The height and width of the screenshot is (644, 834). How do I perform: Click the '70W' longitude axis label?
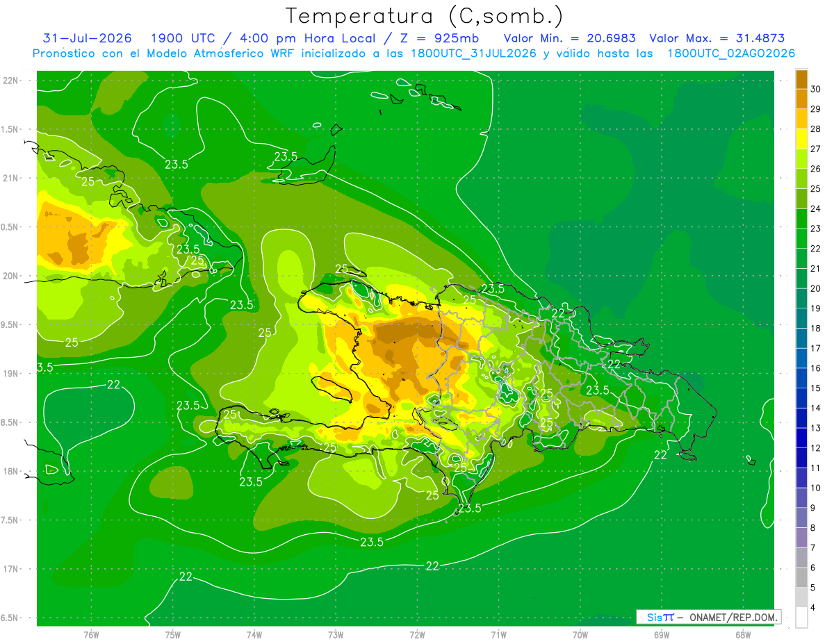[580, 635]
